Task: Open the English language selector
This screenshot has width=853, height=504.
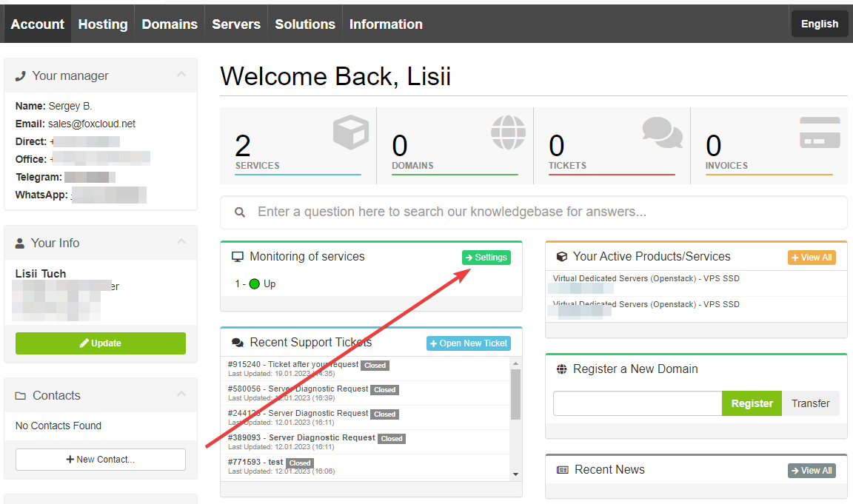Action: [x=819, y=24]
